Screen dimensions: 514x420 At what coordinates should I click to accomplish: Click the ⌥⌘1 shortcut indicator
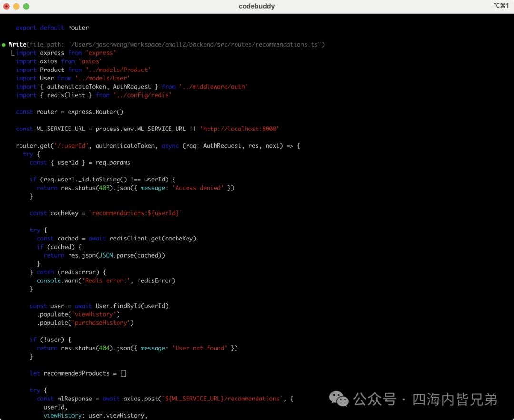501,6
